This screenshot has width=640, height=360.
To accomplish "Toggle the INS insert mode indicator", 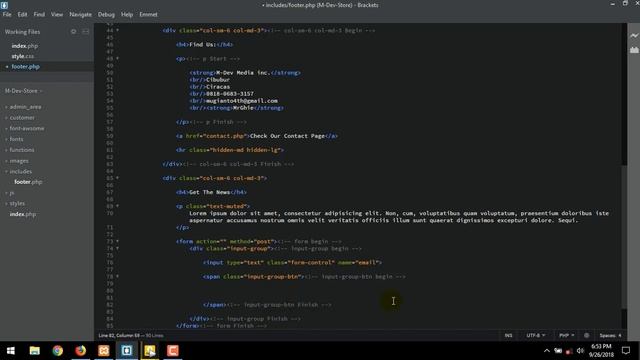I will point(508,336).
